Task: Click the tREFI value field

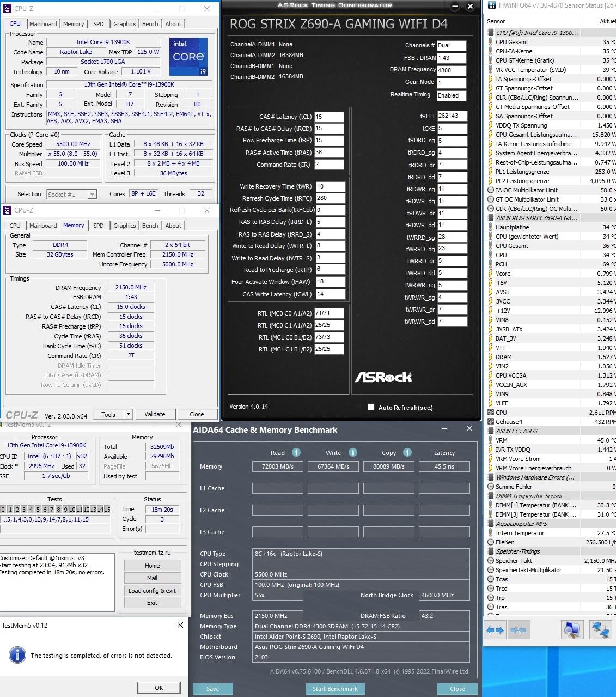Action: click(x=452, y=116)
